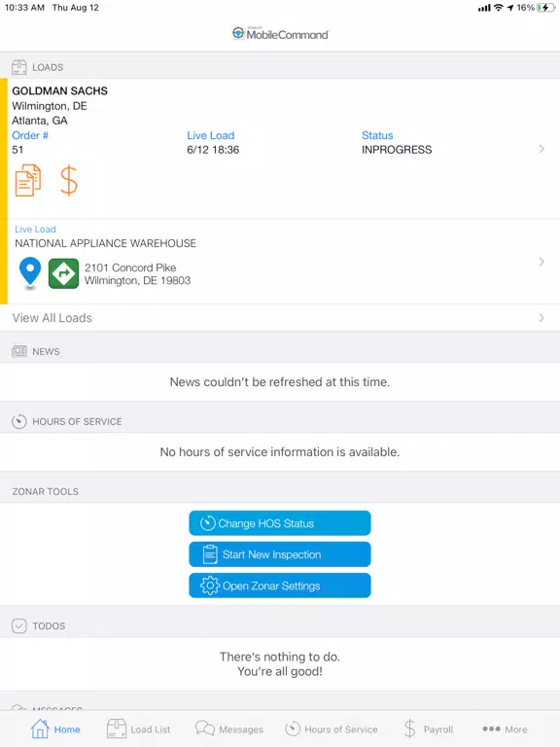
Task: Tap Open Zonar Settings button
Action: 280,586
